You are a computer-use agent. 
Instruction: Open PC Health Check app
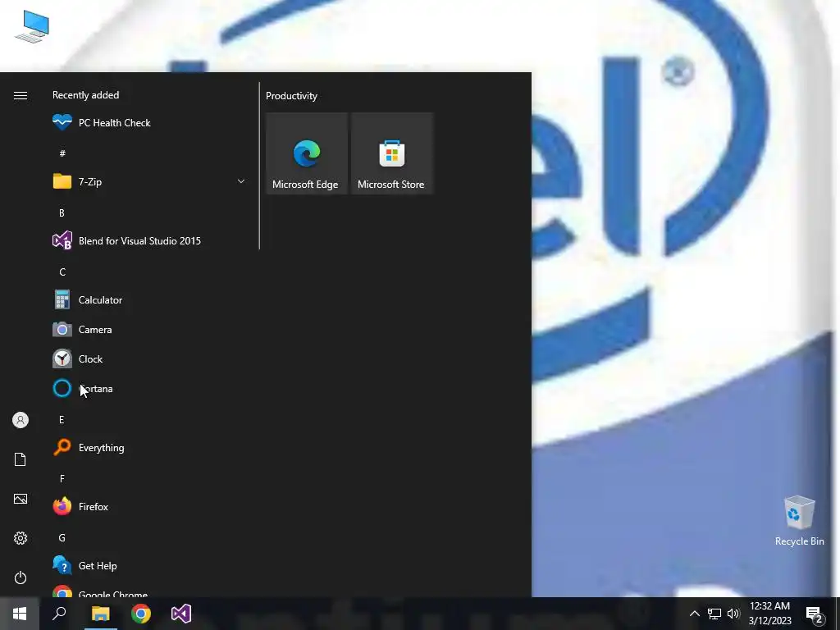150,123
